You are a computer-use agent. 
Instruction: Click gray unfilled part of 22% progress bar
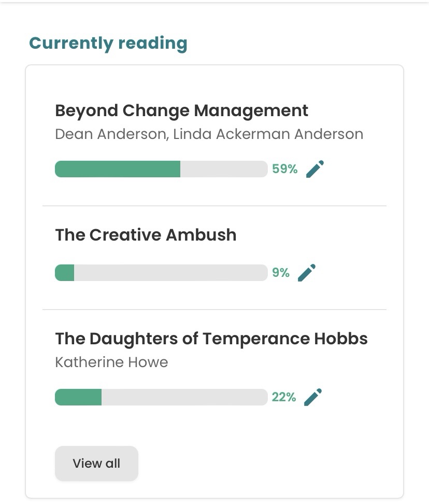(184, 397)
